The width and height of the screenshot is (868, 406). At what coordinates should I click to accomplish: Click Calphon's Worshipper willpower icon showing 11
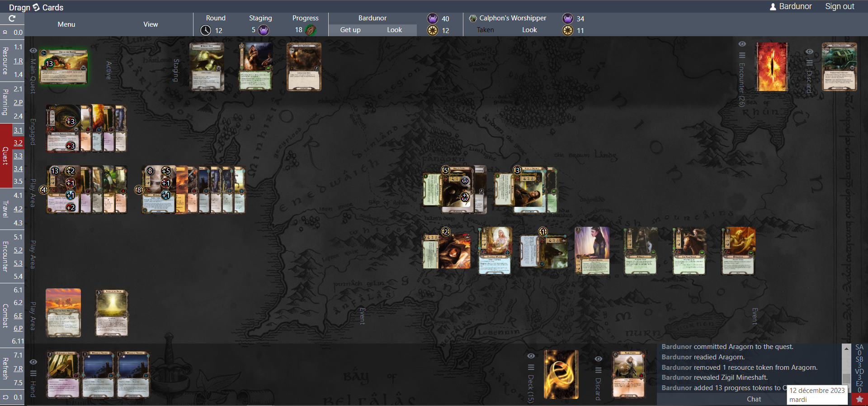[567, 30]
